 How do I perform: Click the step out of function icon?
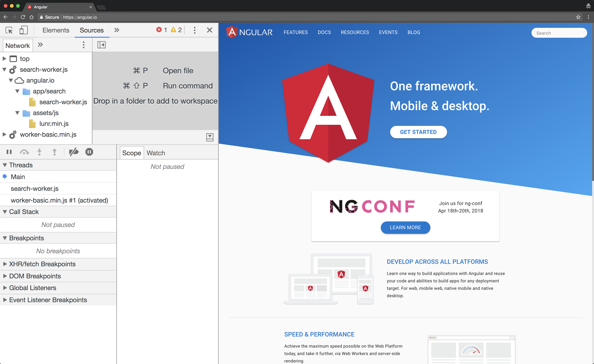click(x=54, y=152)
